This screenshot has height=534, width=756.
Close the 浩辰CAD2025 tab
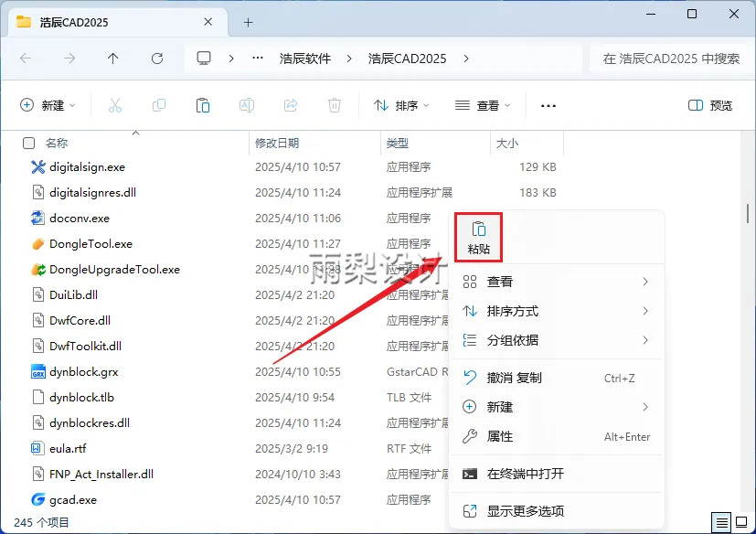coord(208,22)
